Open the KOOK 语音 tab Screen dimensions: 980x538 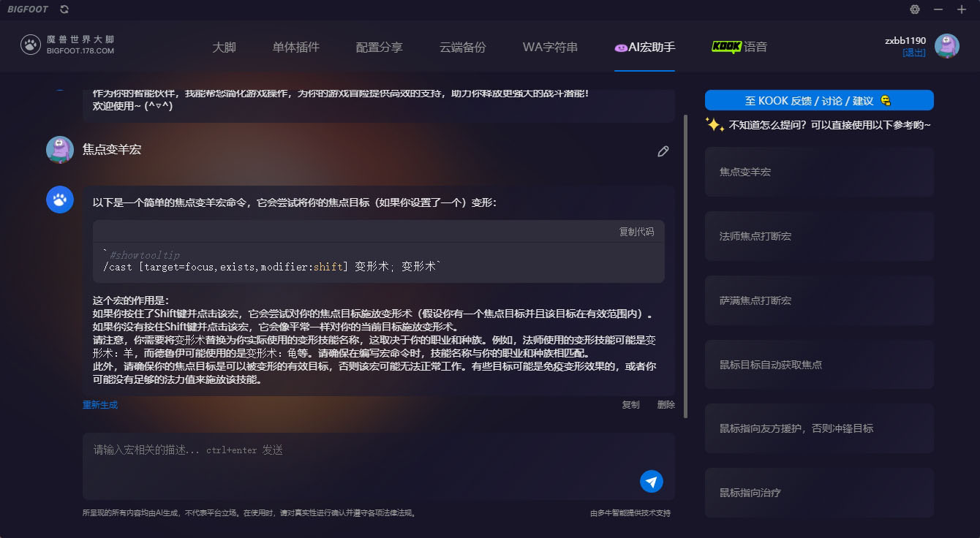tap(739, 47)
